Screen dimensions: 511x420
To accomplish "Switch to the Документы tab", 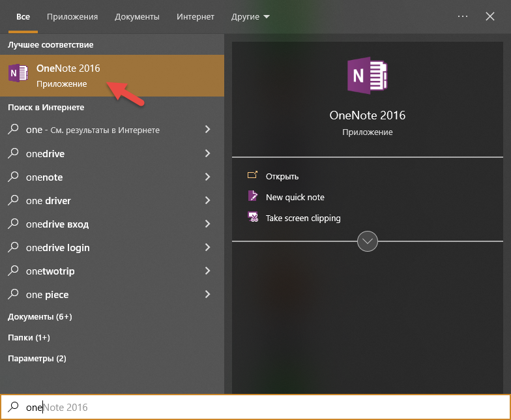I will click(x=137, y=17).
